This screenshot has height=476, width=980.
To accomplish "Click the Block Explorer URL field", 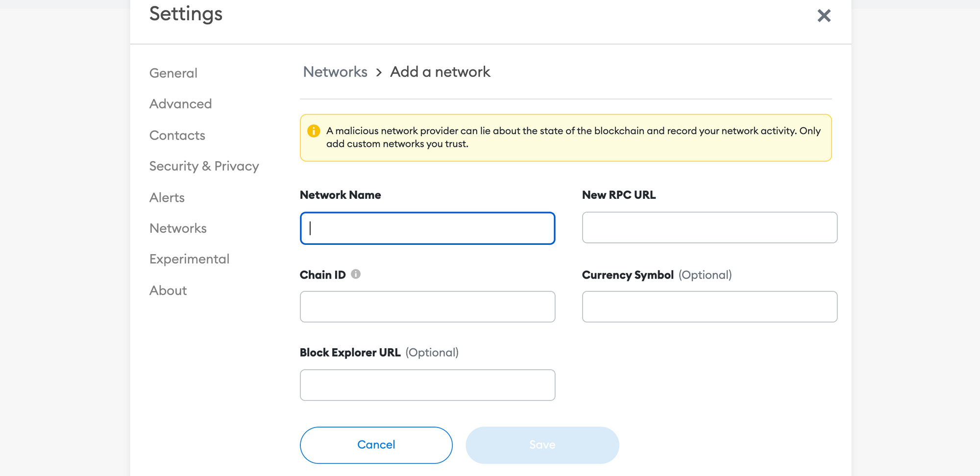I will pos(427,385).
